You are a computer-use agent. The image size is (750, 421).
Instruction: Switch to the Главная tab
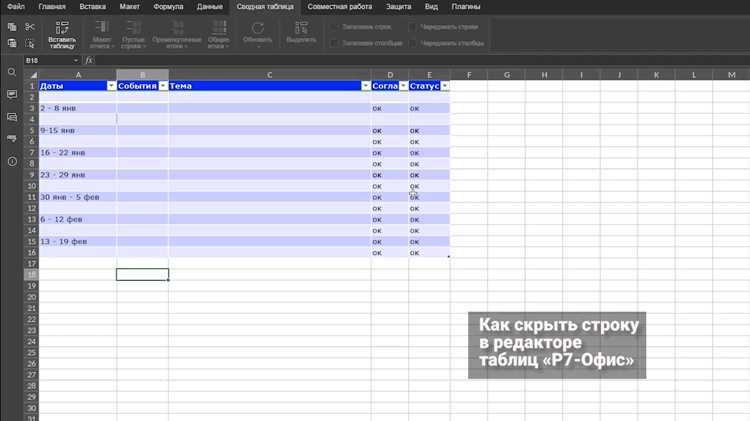click(x=52, y=7)
